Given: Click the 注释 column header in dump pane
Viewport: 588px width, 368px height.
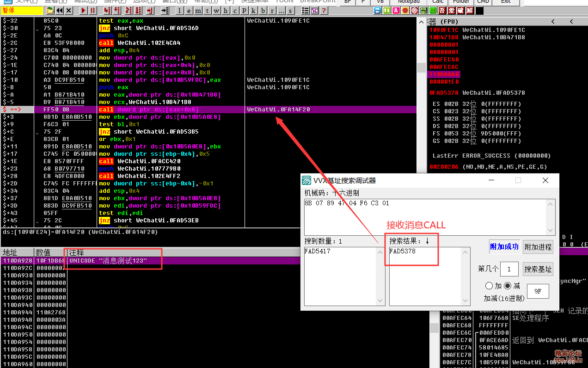Looking at the screenshot, I should coord(247,252).
